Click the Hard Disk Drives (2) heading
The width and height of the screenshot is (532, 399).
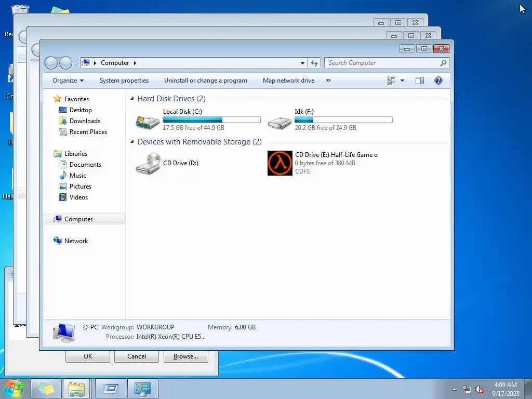(171, 98)
